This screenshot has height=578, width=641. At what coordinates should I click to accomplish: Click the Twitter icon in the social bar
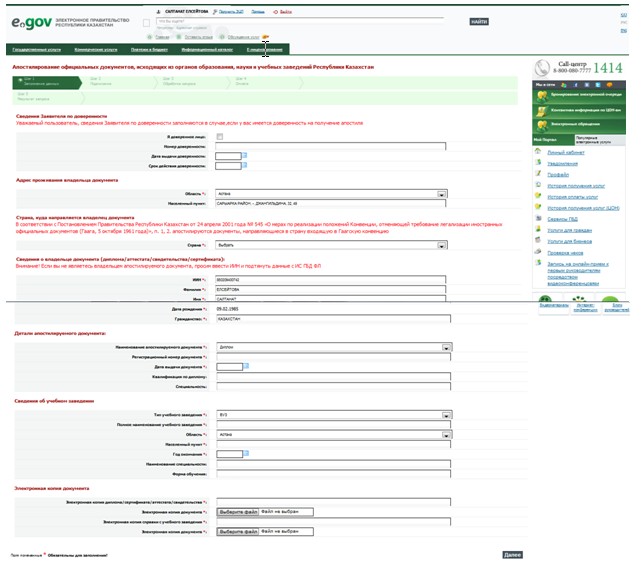(x=598, y=85)
